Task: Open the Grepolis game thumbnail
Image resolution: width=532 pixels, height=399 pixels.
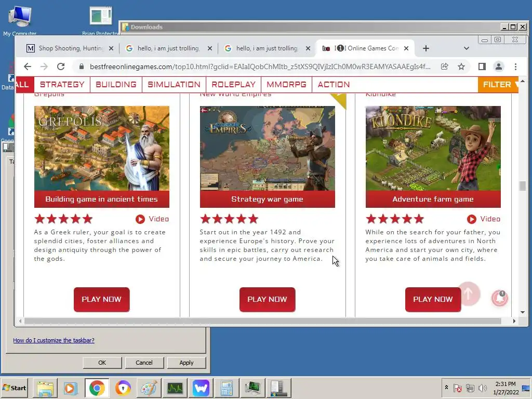Action: point(102,148)
